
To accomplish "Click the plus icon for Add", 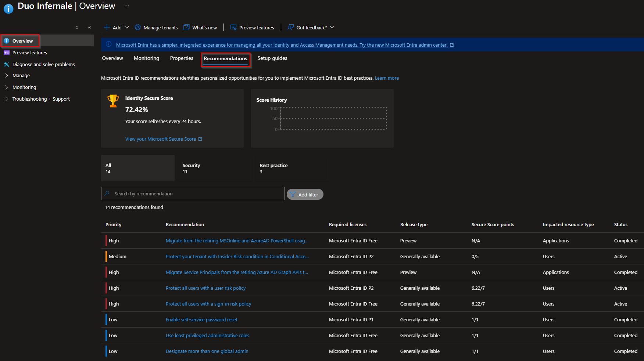I will 107,27.
